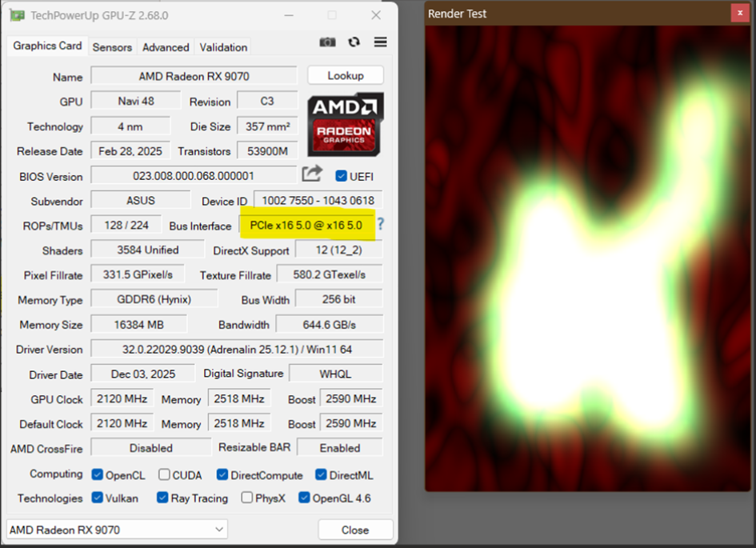Click the Memory Size value 16384 MB
Image resolution: width=756 pixels, height=548 pixels.
tap(138, 324)
